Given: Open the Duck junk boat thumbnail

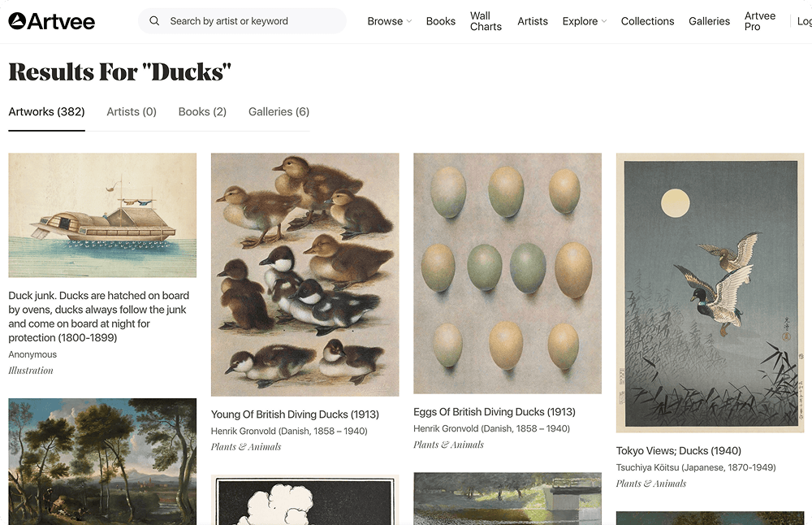Looking at the screenshot, I should pos(102,215).
